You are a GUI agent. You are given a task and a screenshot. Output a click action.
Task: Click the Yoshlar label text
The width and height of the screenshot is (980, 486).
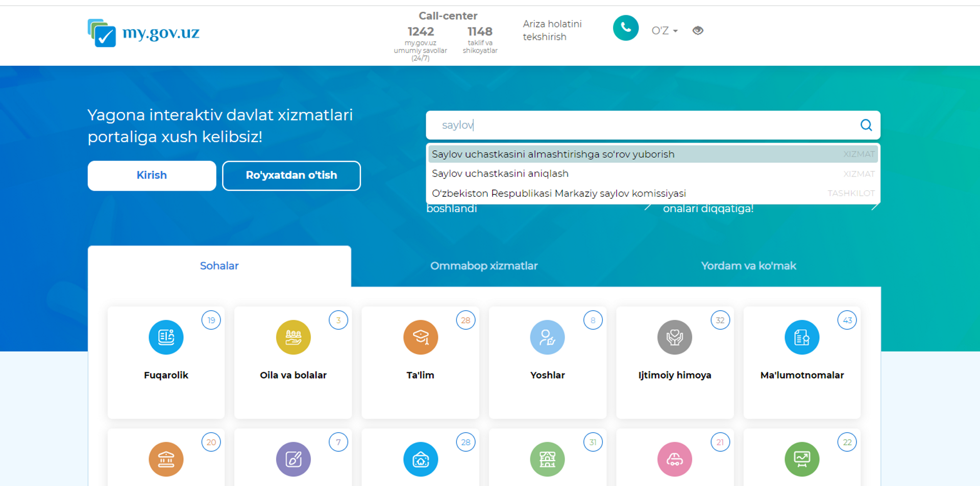pos(547,375)
